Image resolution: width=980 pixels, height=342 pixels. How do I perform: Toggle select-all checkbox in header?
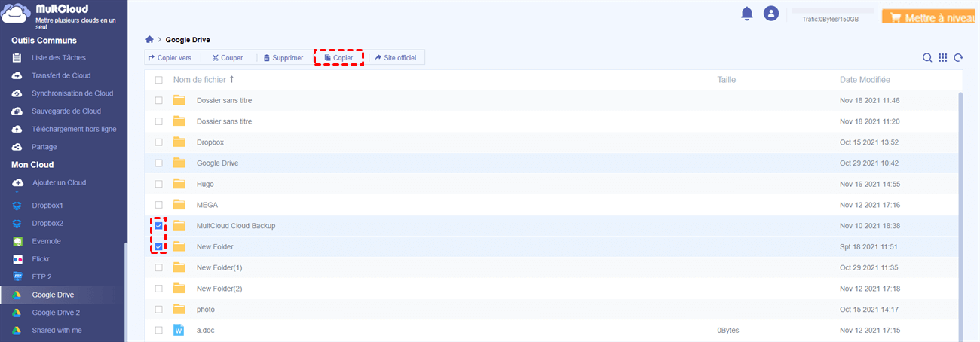tap(158, 79)
